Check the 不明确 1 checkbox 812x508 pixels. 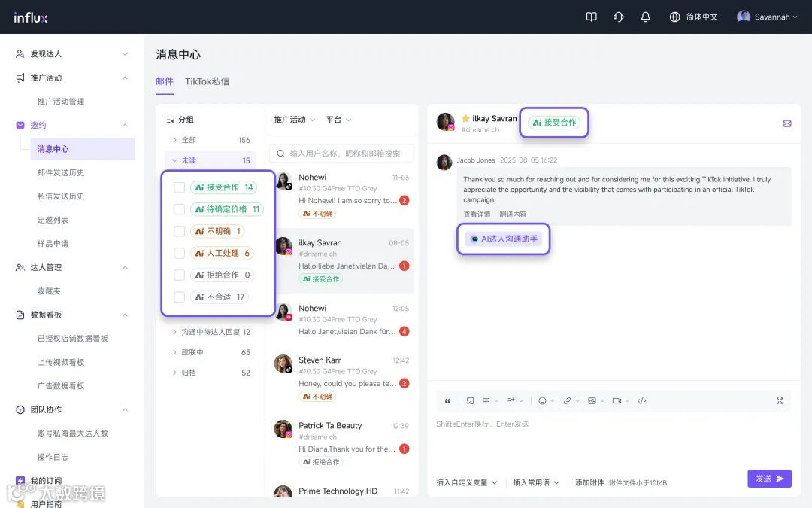(x=179, y=231)
